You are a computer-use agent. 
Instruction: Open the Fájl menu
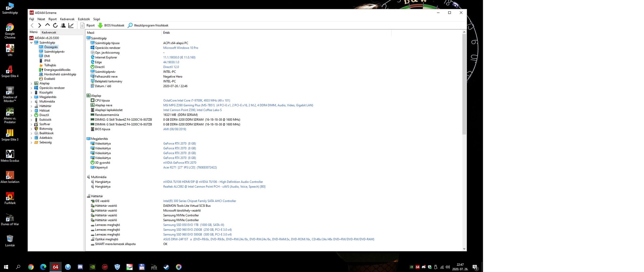32,19
